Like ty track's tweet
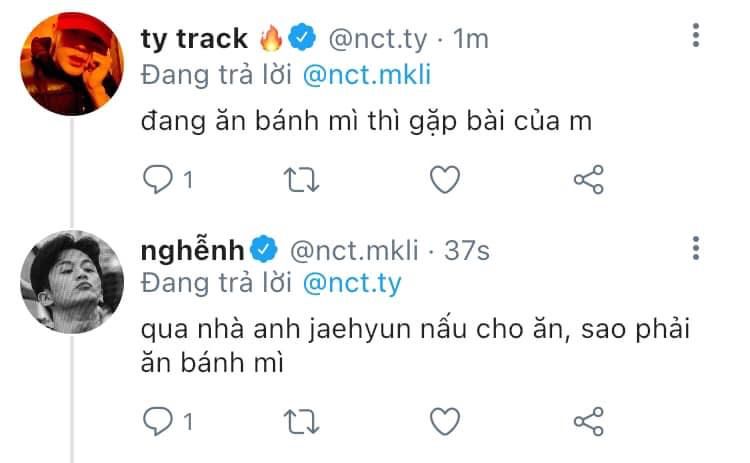This screenshot has height=463, width=750. tap(444, 179)
